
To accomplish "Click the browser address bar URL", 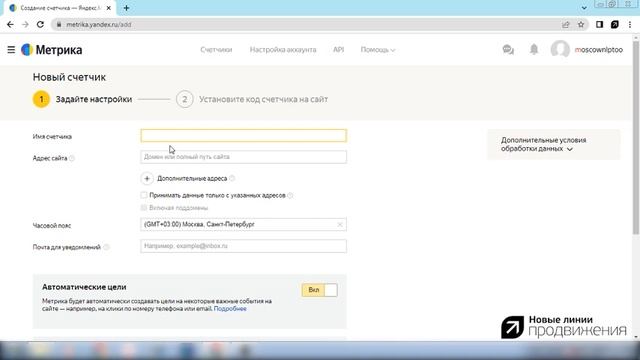I will [99, 24].
